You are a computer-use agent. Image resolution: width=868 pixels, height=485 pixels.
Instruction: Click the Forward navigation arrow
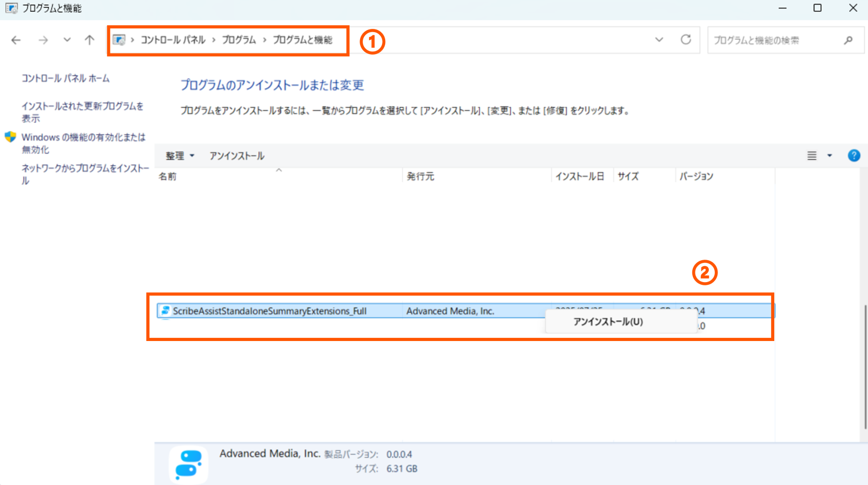tap(43, 40)
